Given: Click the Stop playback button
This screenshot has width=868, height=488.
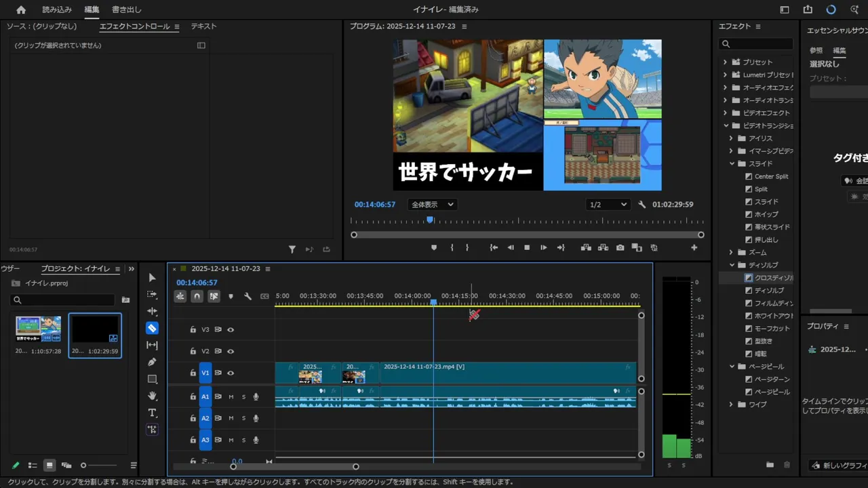Looking at the screenshot, I should click(x=527, y=248).
